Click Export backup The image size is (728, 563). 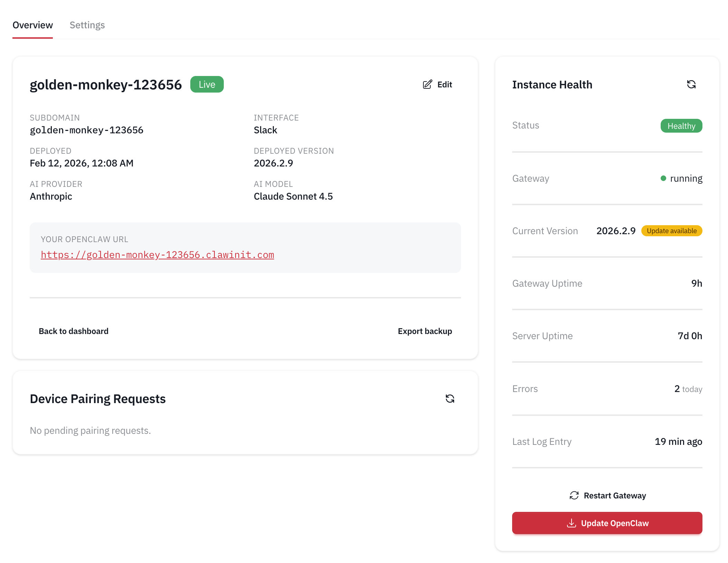point(425,331)
